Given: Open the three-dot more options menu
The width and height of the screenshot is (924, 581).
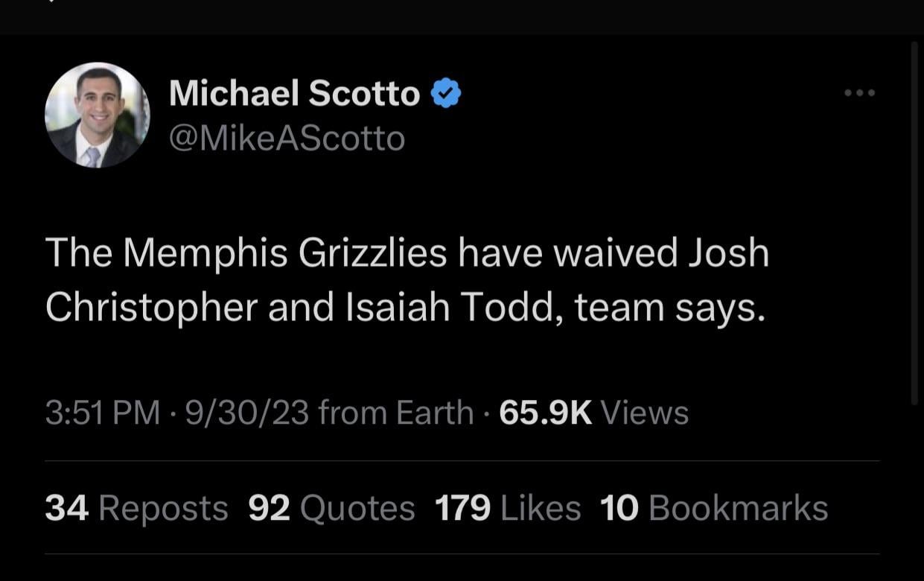Looking at the screenshot, I should click(x=859, y=93).
